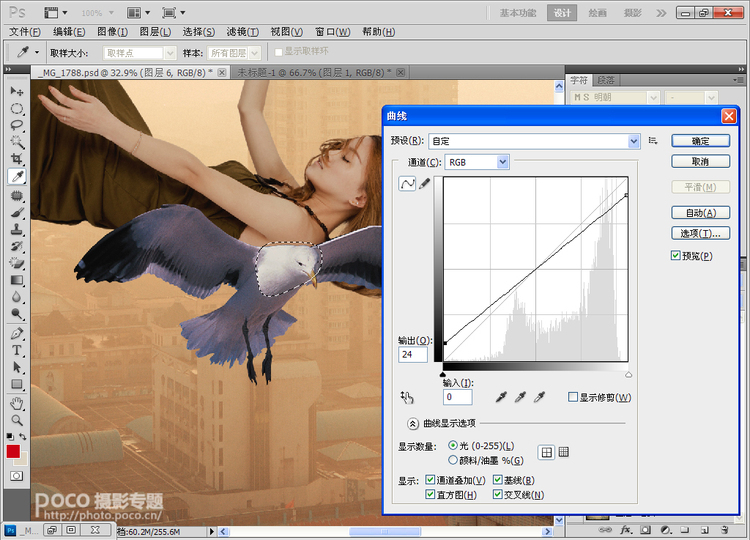Select the Hand tool

17,403
